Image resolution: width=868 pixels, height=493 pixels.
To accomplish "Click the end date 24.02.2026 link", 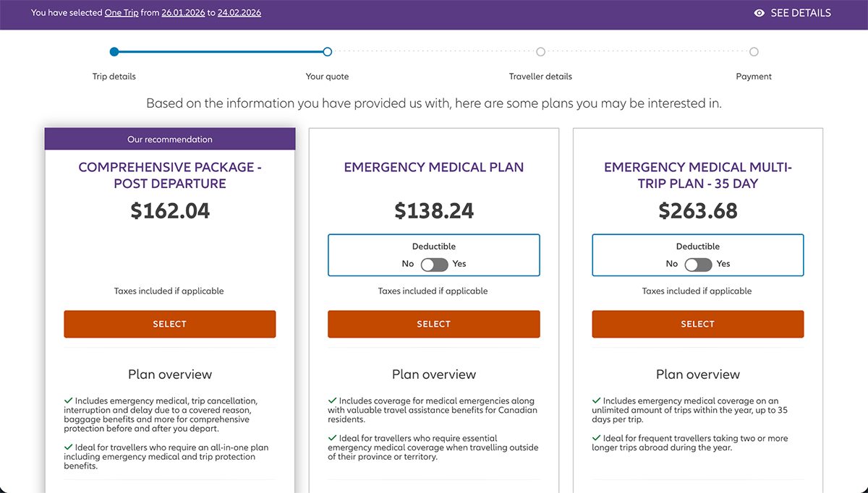I will (x=239, y=12).
